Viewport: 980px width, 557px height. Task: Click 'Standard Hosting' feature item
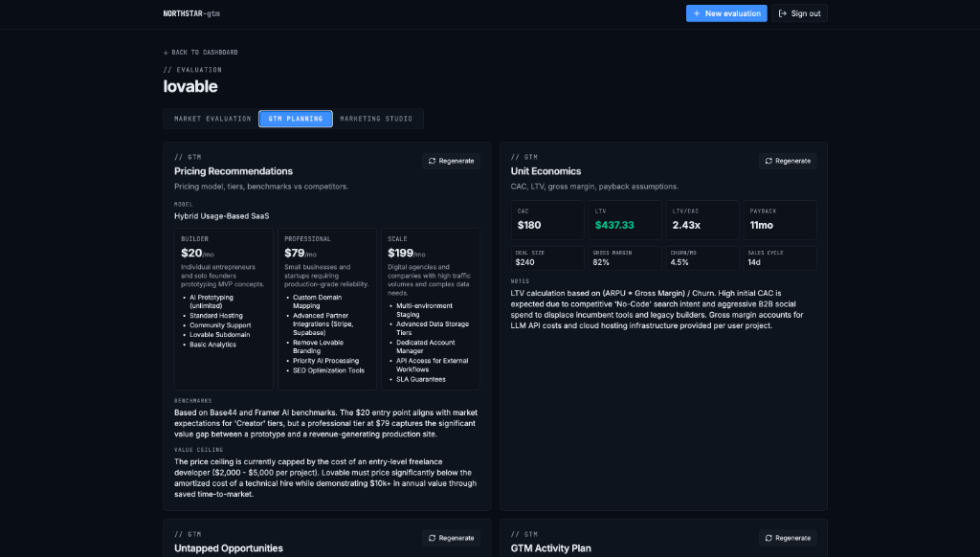216,316
